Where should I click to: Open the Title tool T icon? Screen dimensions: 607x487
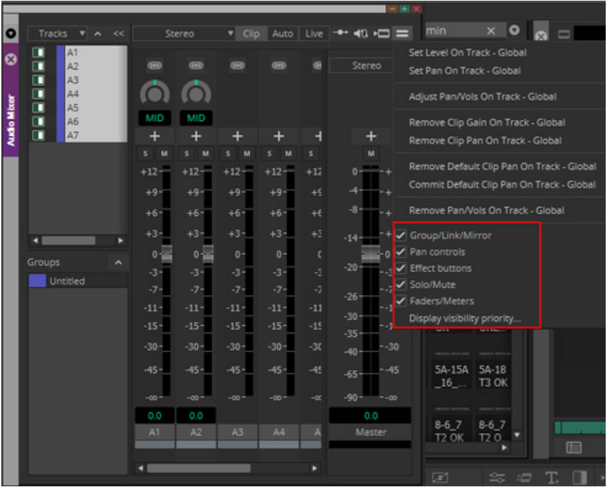point(551,477)
